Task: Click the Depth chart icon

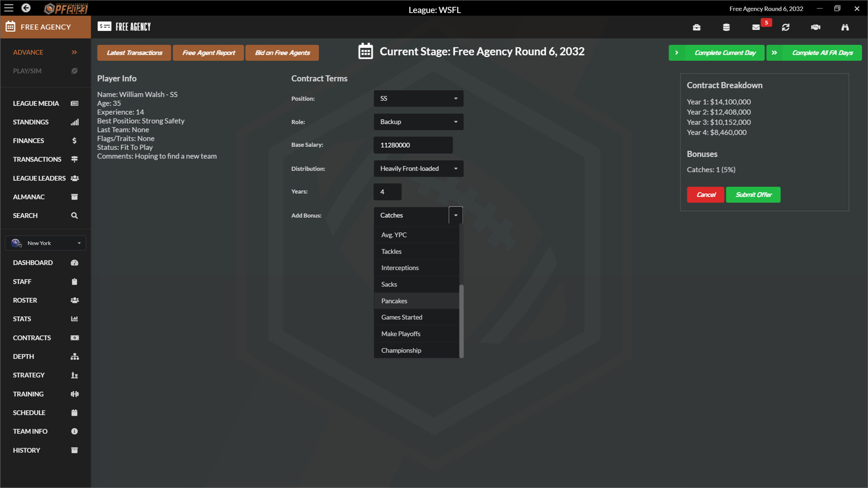Action: point(75,357)
